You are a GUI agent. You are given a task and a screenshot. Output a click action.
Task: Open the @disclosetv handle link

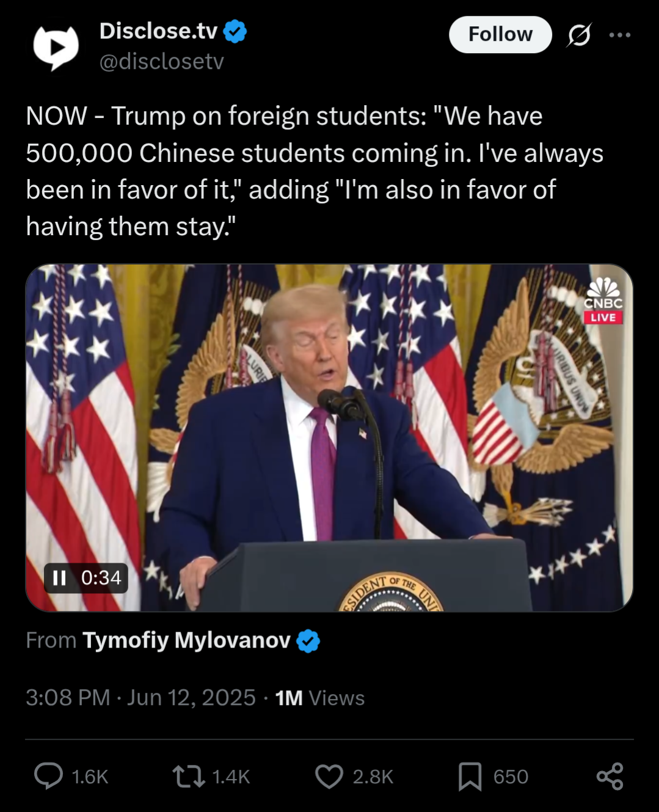161,61
